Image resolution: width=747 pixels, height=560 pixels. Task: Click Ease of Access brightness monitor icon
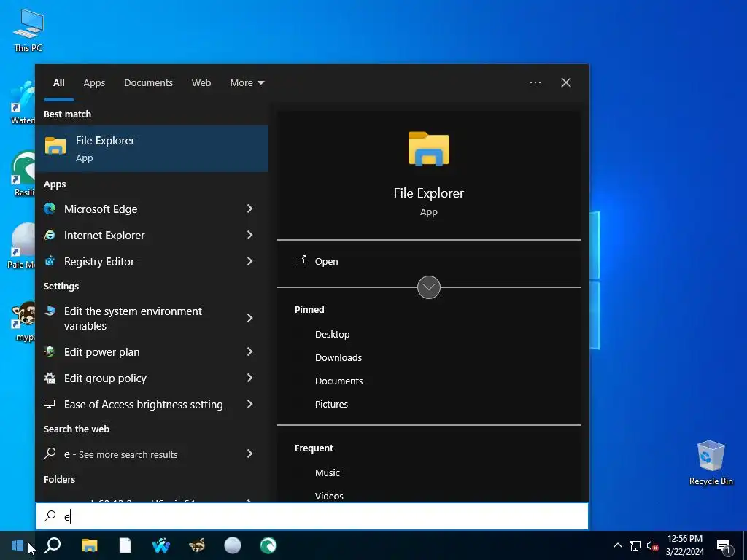(50, 404)
